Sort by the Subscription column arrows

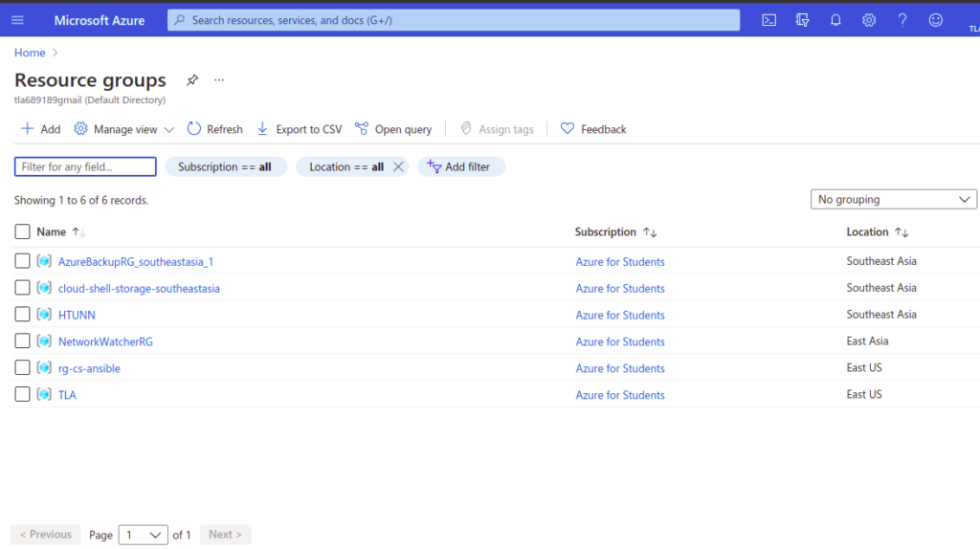click(x=650, y=232)
